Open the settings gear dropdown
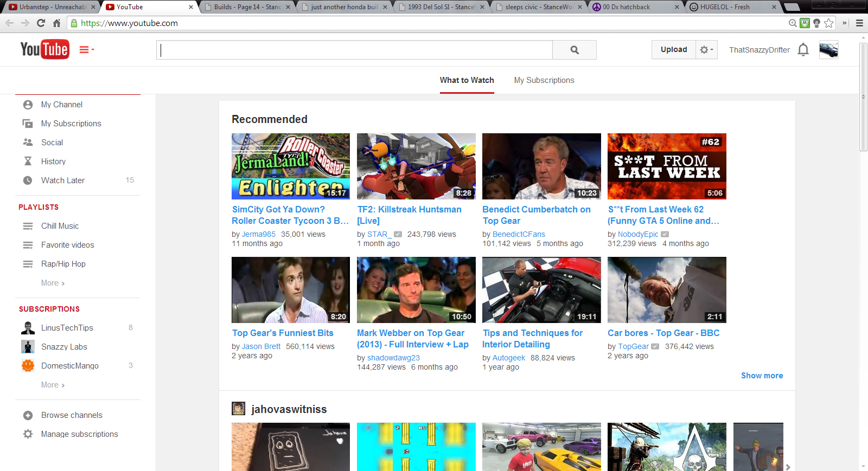Viewport: 868px width, 471px height. [706, 49]
